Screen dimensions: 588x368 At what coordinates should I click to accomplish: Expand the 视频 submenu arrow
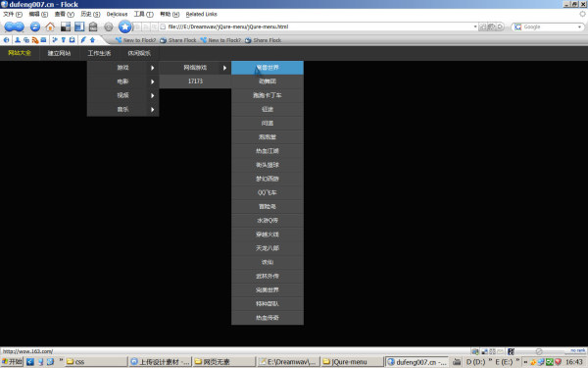click(x=152, y=95)
